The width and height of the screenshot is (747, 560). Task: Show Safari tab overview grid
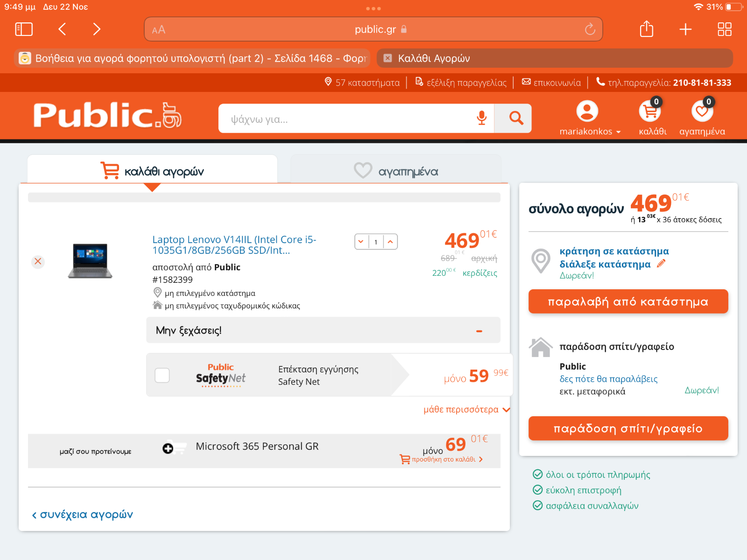tap(725, 29)
